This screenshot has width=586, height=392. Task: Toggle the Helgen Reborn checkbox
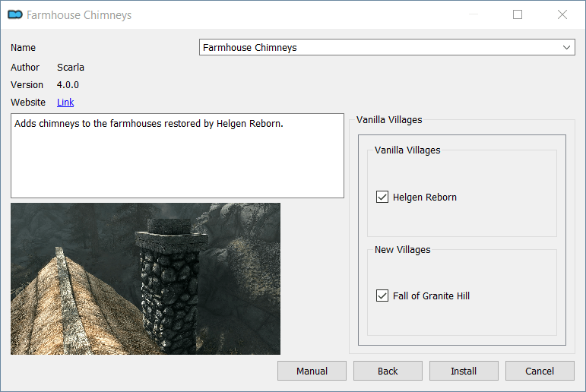[382, 197]
